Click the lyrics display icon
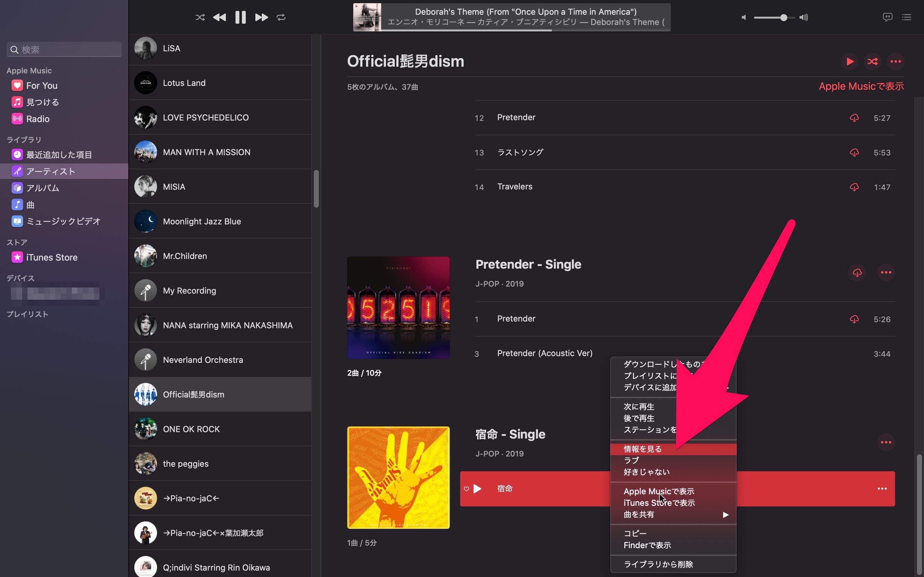The width and height of the screenshot is (924, 577). tap(887, 17)
